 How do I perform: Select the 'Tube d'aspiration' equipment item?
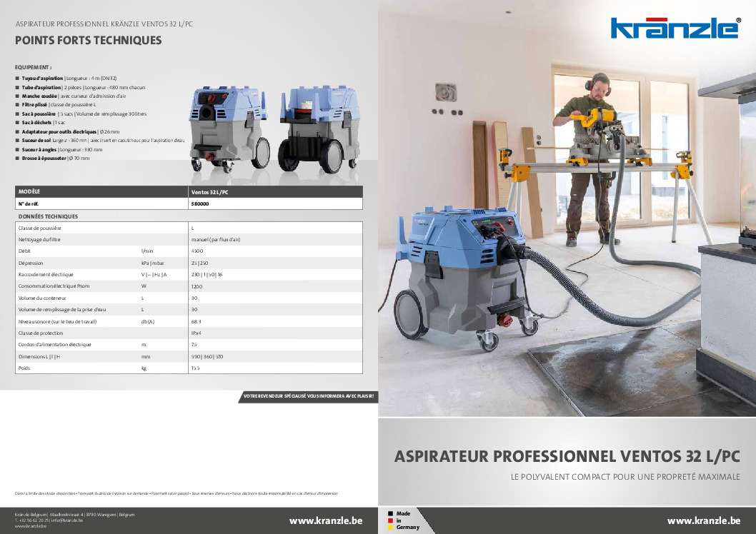point(80,88)
